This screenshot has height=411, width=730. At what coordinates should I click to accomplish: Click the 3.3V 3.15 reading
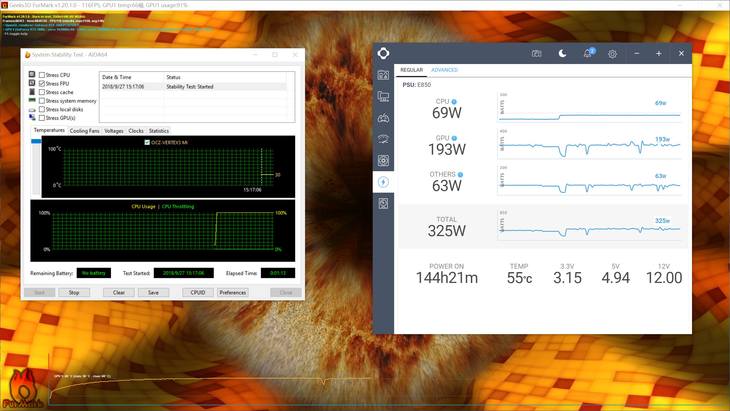[x=567, y=278]
